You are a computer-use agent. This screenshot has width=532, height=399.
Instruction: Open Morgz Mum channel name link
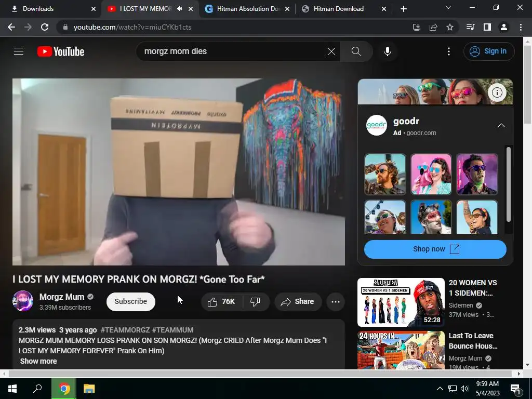click(x=62, y=297)
